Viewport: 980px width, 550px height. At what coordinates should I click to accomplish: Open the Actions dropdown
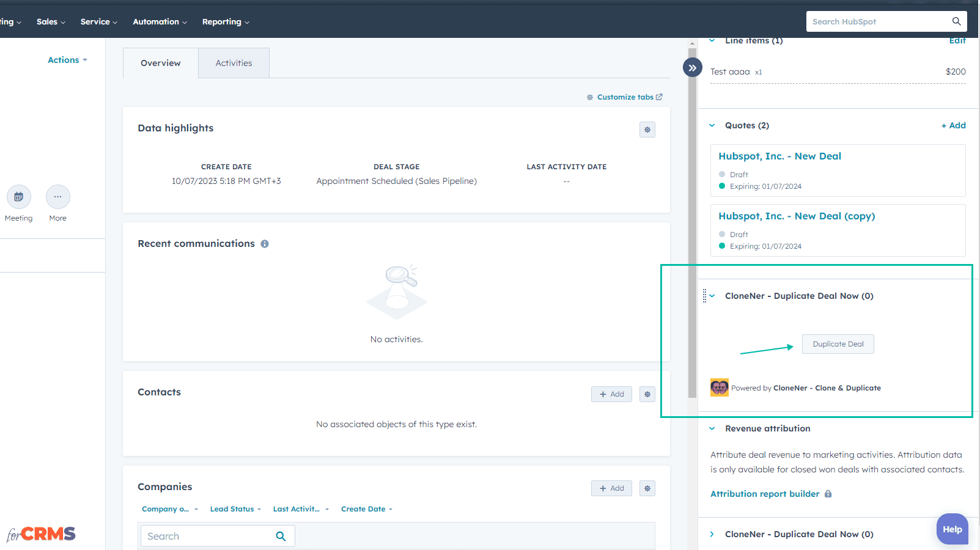(x=67, y=59)
